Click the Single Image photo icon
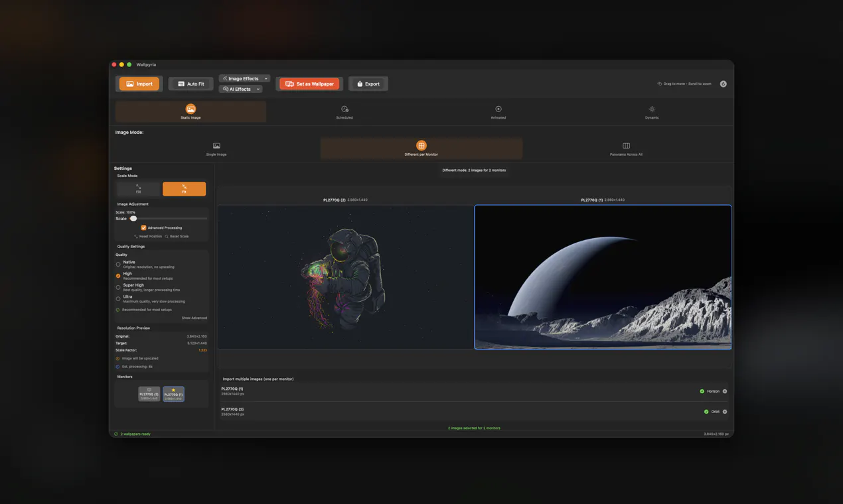This screenshot has width=843, height=504. pyautogui.click(x=216, y=146)
